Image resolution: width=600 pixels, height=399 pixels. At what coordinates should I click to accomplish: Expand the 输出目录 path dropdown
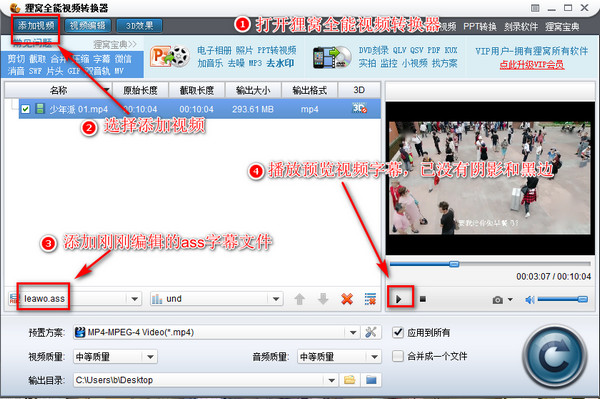(x=332, y=380)
